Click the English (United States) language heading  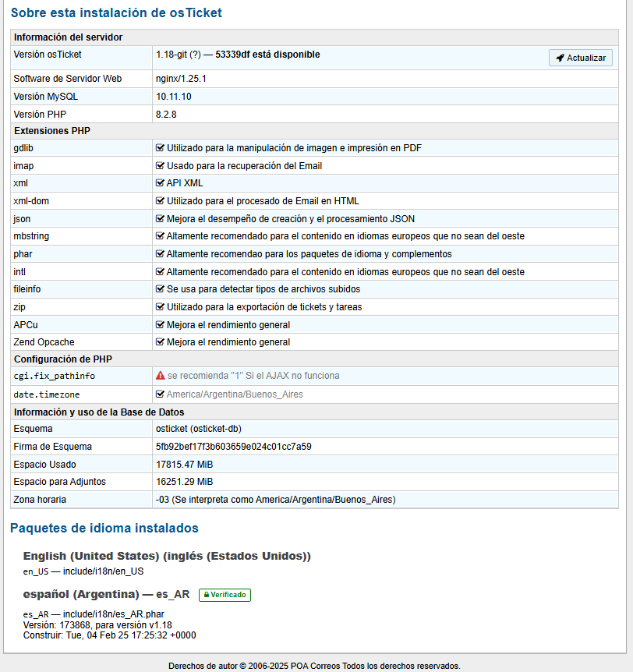[x=167, y=556]
